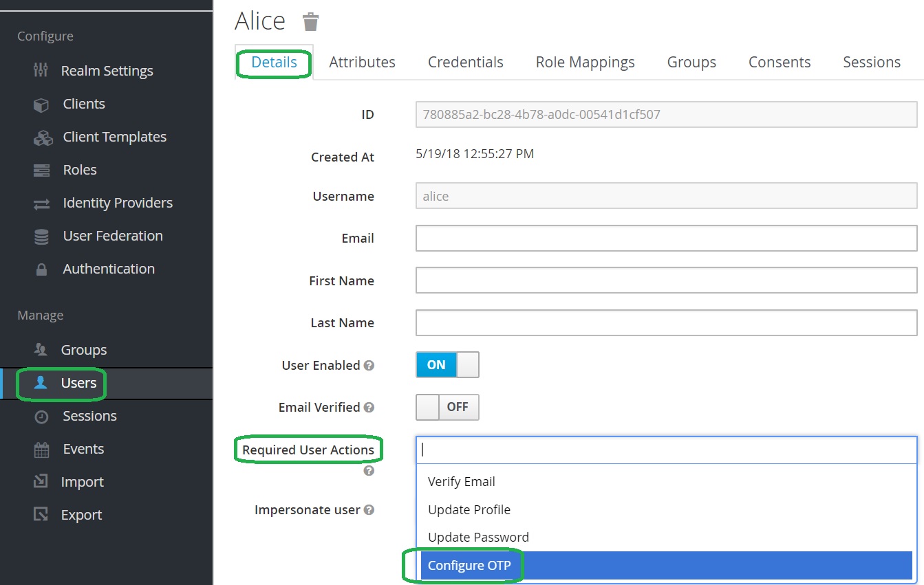Click the Authentication lock icon

click(x=41, y=269)
